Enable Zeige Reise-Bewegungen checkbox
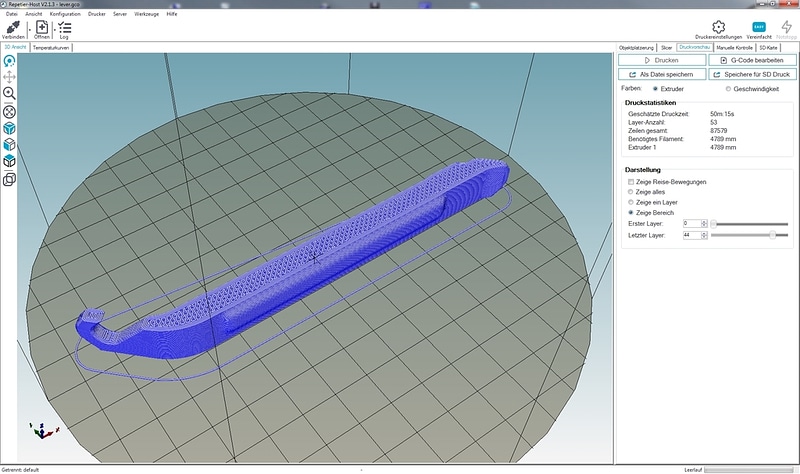800x474 pixels. [x=631, y=182]
